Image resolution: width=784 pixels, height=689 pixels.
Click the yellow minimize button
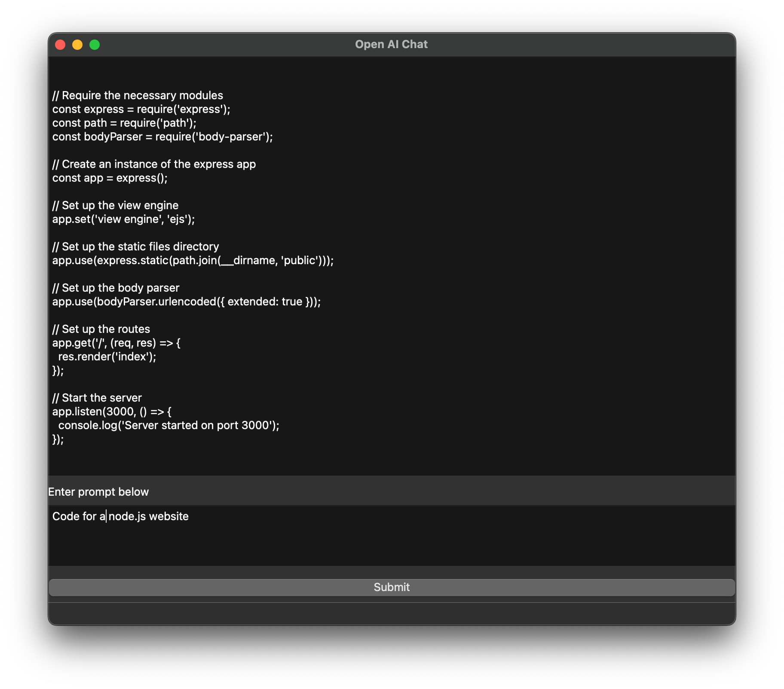pos(78,44)
